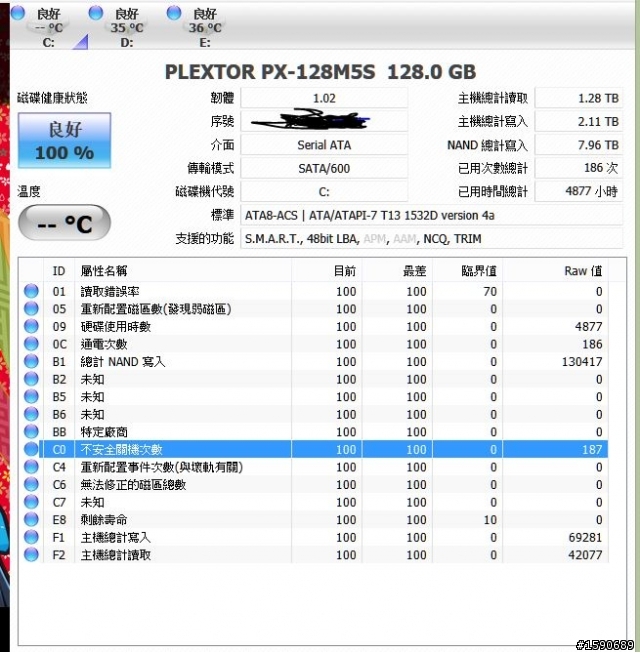640x653 pixels.
Task: Click the power on count 186 次
Action: (579, 168)
